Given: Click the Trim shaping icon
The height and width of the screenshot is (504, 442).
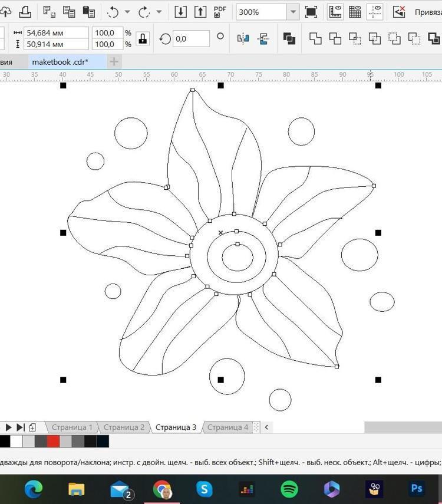Looking at the screenshot, I should coord(335,38).
